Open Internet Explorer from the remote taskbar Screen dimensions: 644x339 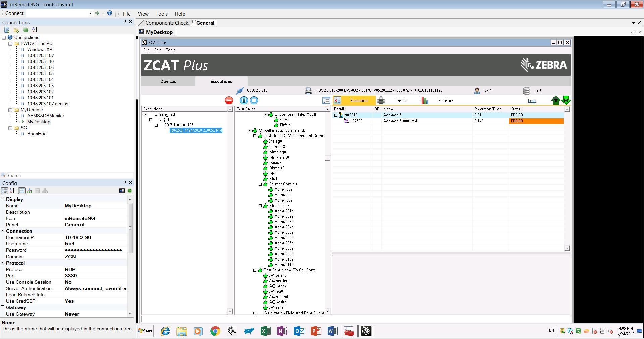165,331
